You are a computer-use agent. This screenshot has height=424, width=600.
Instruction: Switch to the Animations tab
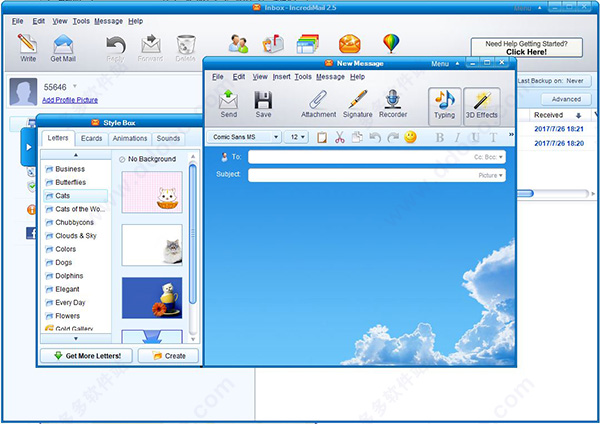pyautogui.click(x=130, y=139)
